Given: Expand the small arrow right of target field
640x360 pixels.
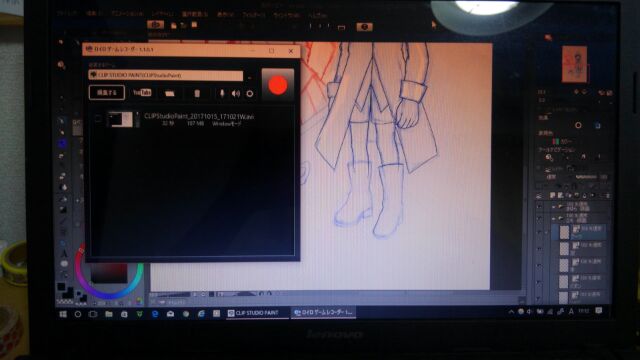Looking at the screenshot, I should pyautogui.click(x=249, y=77).
